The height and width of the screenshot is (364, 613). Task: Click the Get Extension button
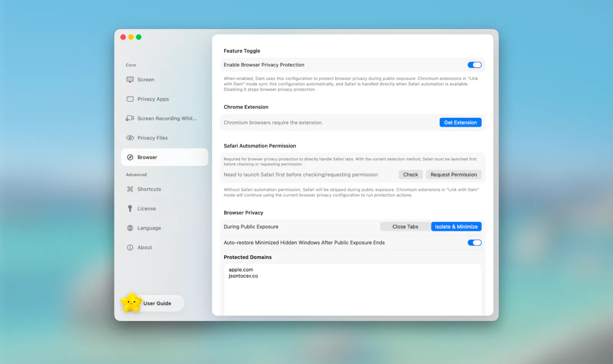[x=460, y=123]
